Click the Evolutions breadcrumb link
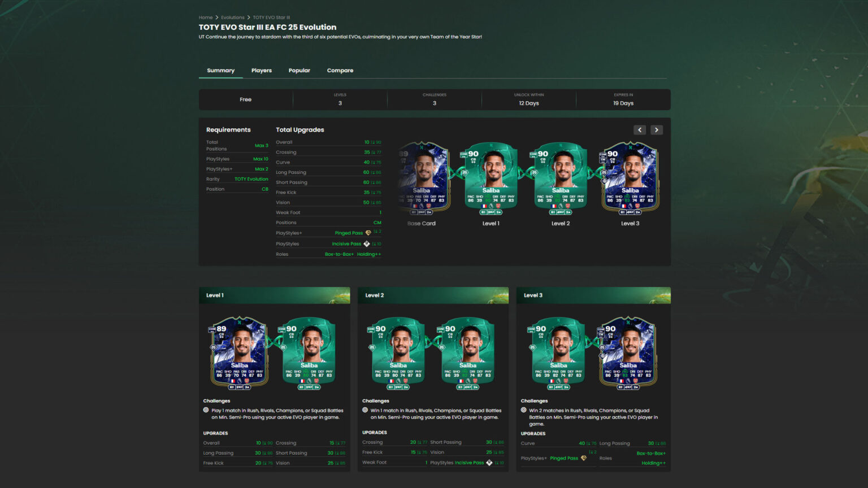 point(232,17)
